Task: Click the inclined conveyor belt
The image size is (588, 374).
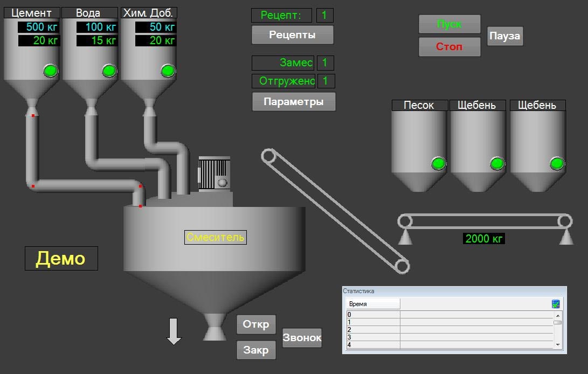Action: (334, 211)
